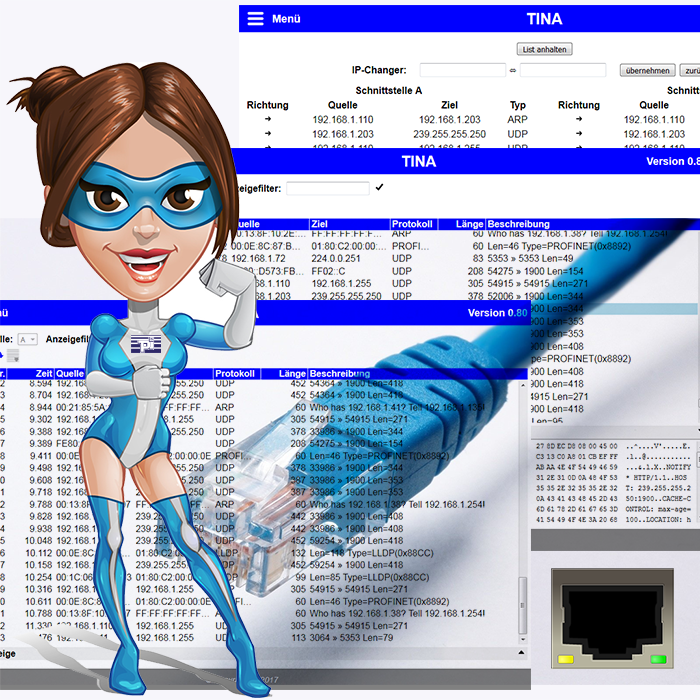Viewport: 700px width, 700px height.
Task: Sort by 'Zeit' column header in bottom table
Action: click(x=44, y=374)
